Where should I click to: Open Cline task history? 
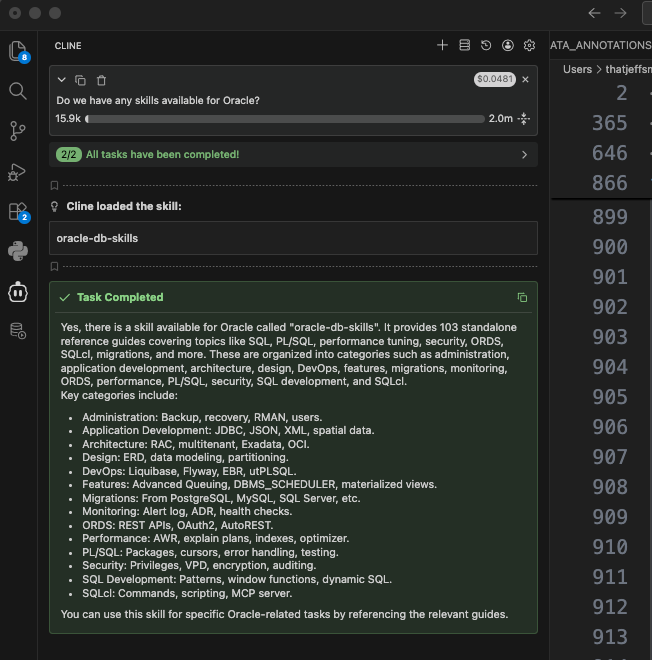click(486, 45)
